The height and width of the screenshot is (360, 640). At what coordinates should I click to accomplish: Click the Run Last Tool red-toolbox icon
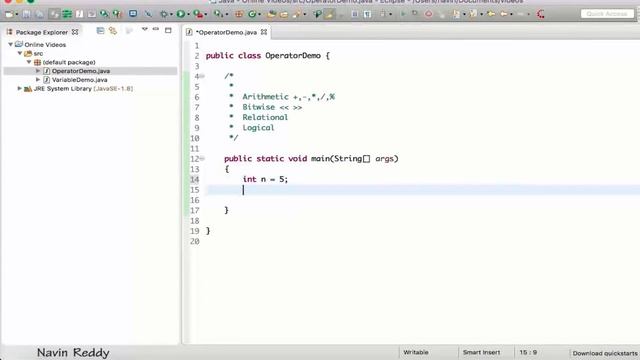coord(198,14)
